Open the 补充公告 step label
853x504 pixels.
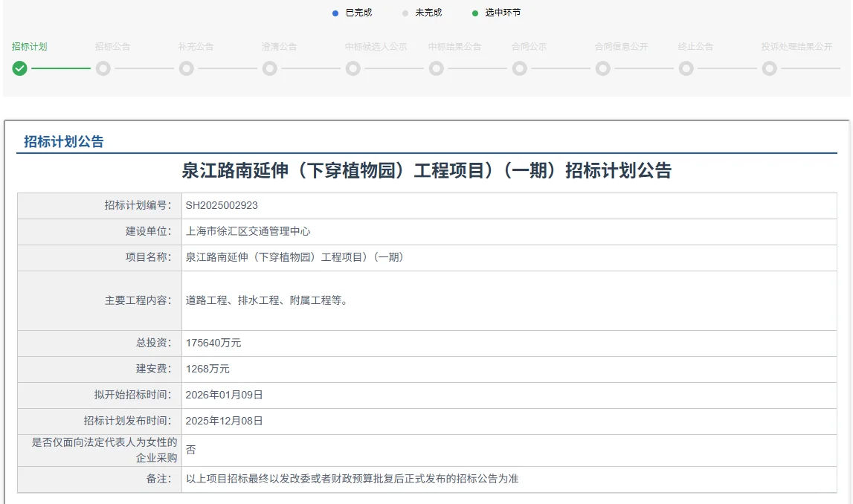coord(196,47)
